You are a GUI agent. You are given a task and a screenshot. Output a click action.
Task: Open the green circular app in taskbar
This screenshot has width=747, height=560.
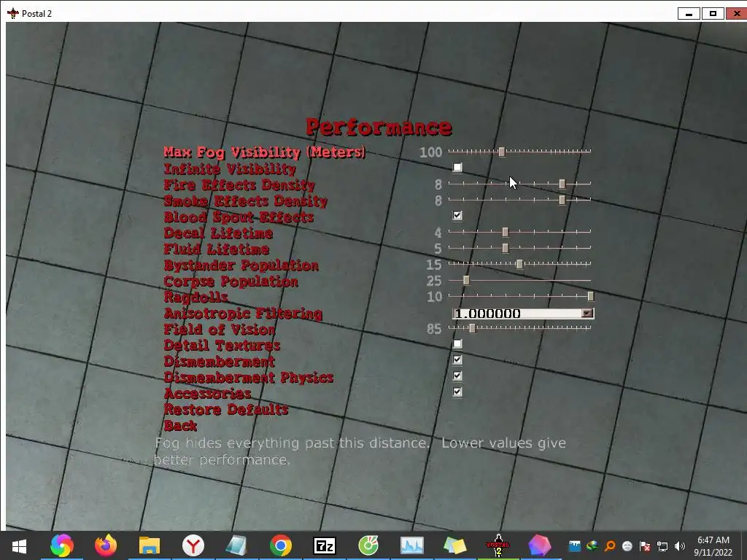tap(368, 545)
